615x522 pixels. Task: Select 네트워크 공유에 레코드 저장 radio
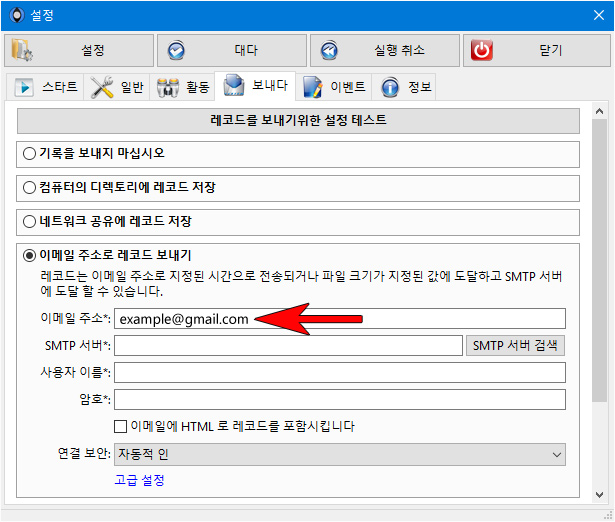tap(29, 222)
